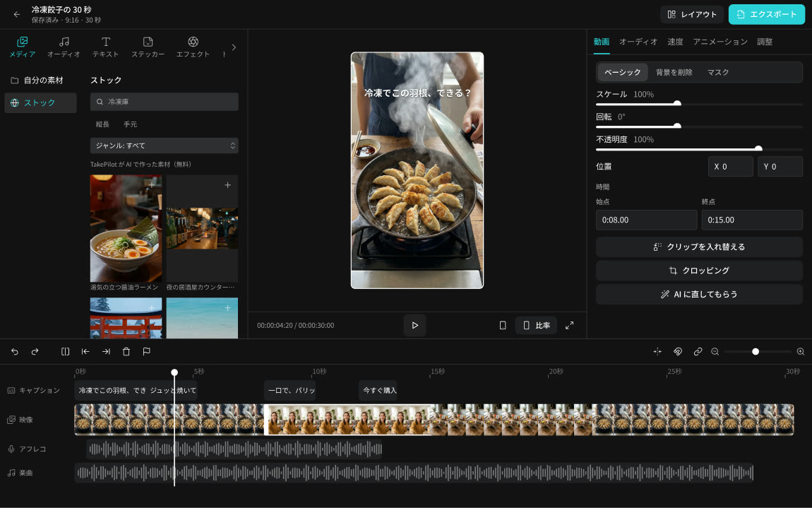This screenshot has height=508, width=812.
Task: Select the 一口で、パリッ caption clip
Action: pyautogui.click(x=292, y=390)
